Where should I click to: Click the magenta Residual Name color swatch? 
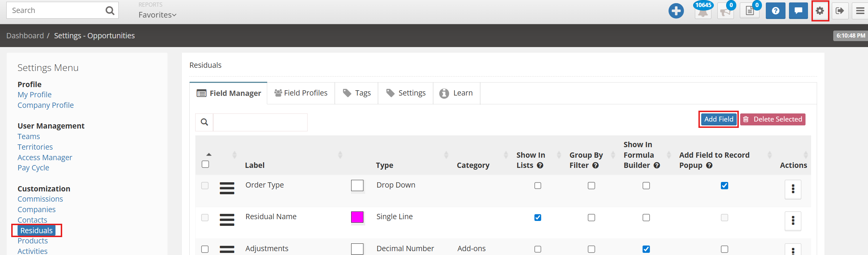point(357,217)
